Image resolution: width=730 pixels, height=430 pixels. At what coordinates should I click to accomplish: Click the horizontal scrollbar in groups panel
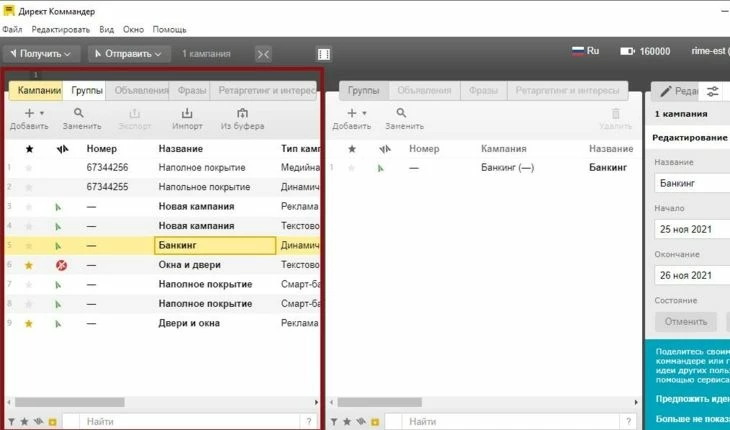[379, 402]
